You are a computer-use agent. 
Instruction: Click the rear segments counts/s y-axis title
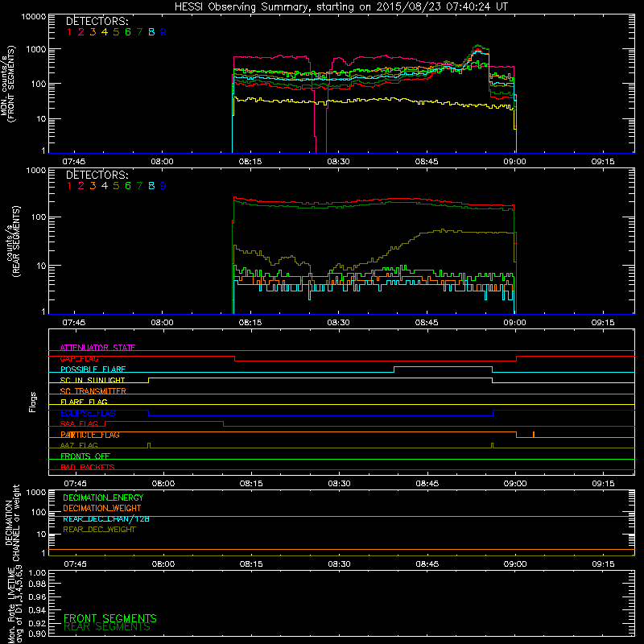13,241
